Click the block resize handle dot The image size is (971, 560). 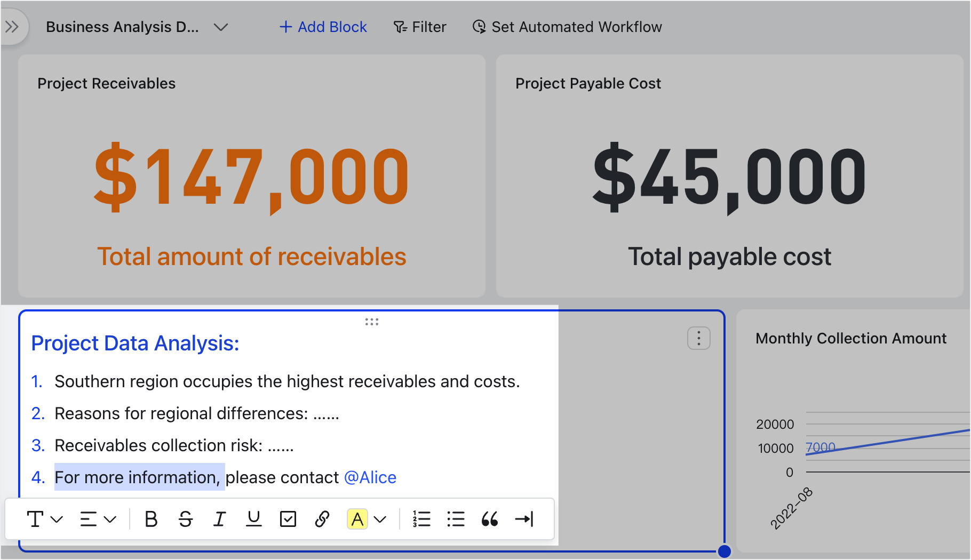click(725, 551)
